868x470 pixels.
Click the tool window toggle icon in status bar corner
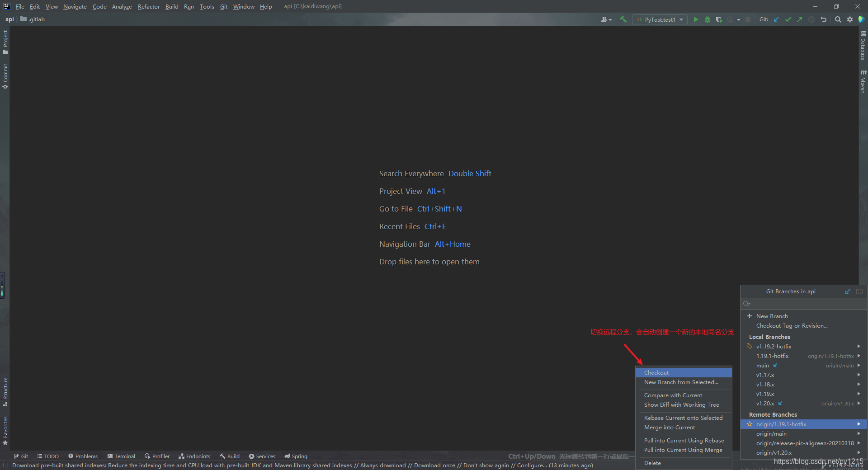tap(5, 465)
